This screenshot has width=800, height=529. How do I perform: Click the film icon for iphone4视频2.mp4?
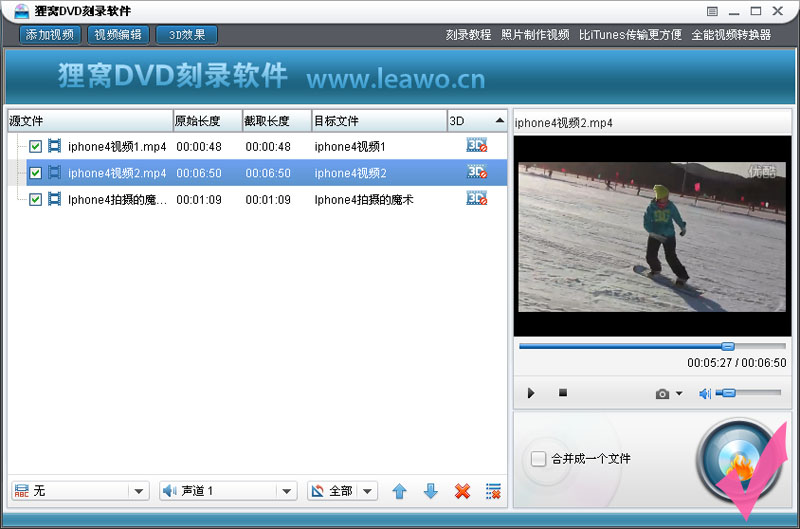(54, 173)
